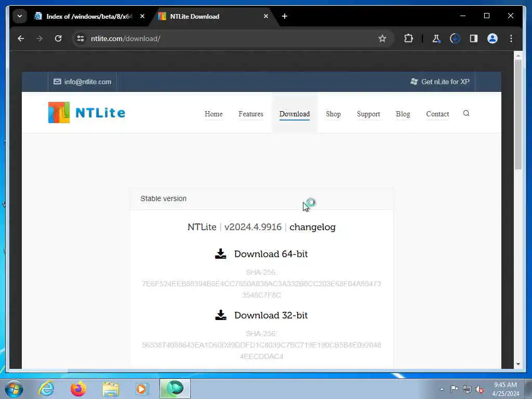Screen dimensions: 532x399
Task: Open Chrome three-dot menu
Action: [x=511, y=38]
